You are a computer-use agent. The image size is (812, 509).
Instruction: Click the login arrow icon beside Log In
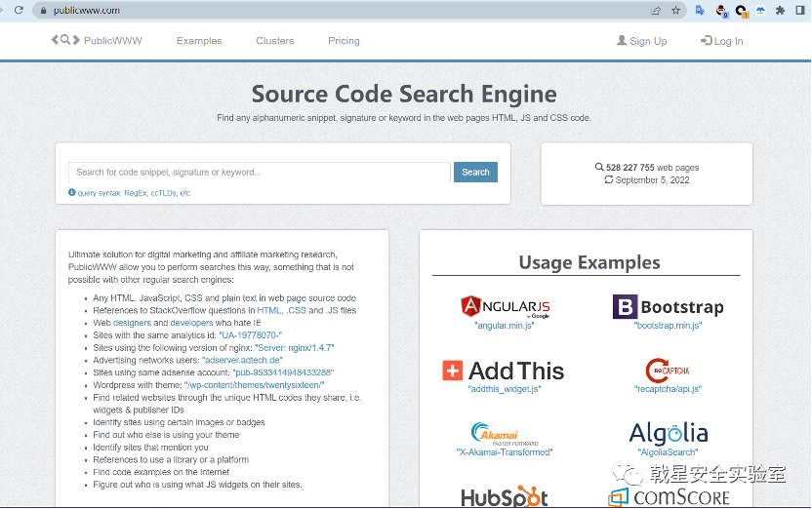(x=706, y=40)
